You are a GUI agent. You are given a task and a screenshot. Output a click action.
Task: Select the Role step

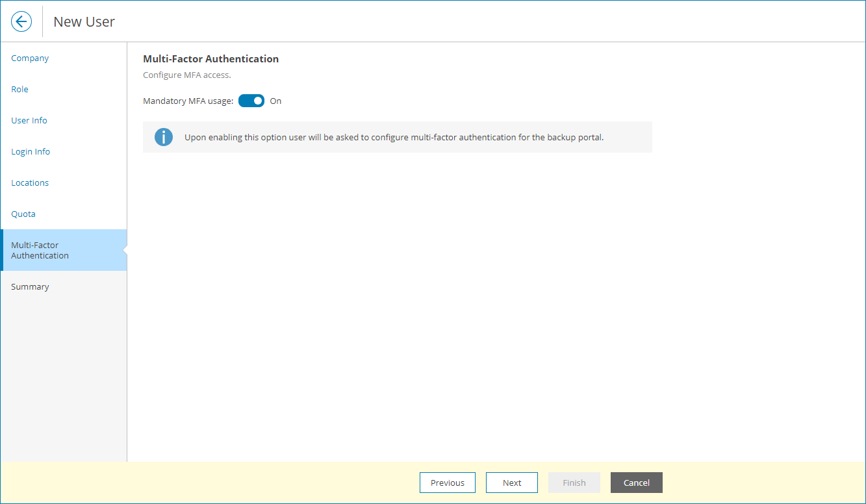pos(19,89)
